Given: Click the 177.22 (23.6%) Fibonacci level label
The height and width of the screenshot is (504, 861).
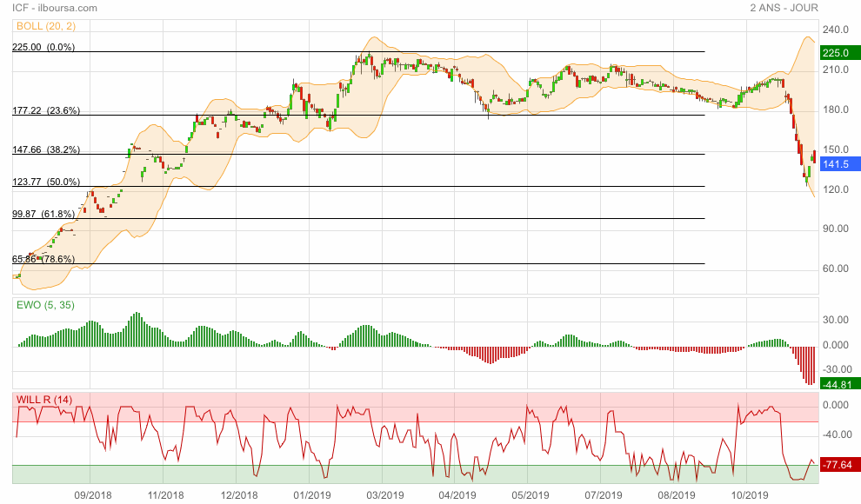Looking at the screenshot, I should 46,110.
